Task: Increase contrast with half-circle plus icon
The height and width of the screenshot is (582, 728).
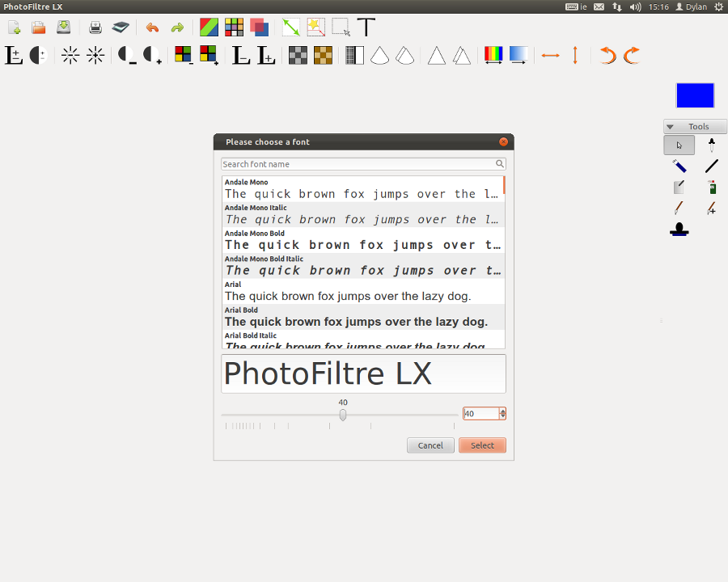Action: click(x=152, y=55)
